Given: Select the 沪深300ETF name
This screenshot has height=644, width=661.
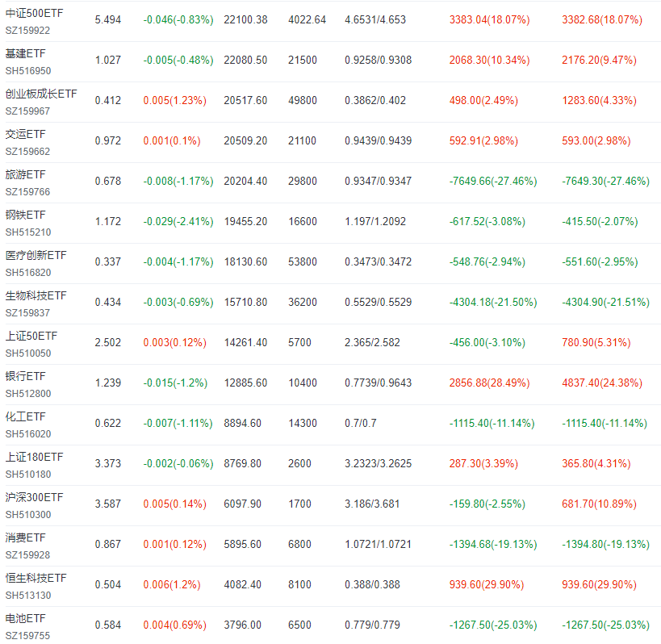Looking at the screenshot, I should [x=34, y=497].
